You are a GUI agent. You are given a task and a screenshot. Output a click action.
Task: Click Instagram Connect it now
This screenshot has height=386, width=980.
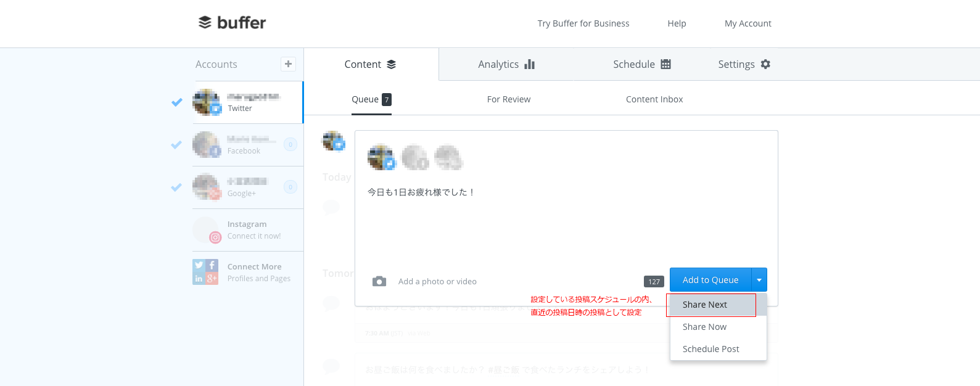pyautogui.click(x=254, y=236)
